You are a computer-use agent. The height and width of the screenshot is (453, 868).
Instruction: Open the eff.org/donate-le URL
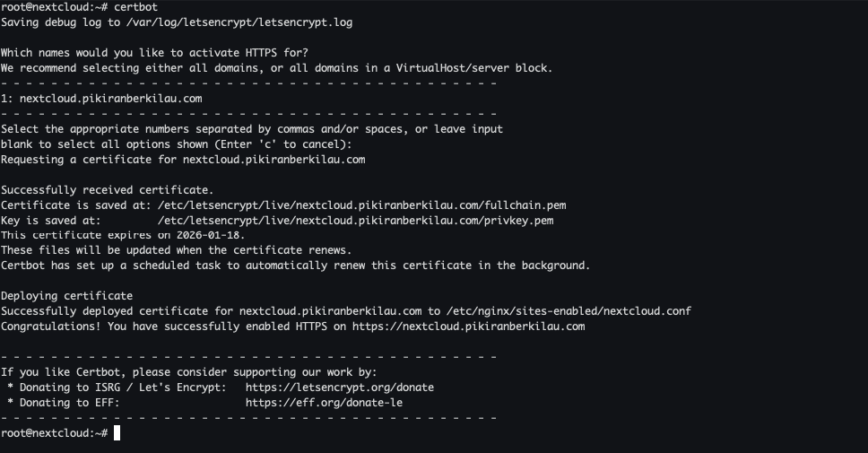coord(324,403)
